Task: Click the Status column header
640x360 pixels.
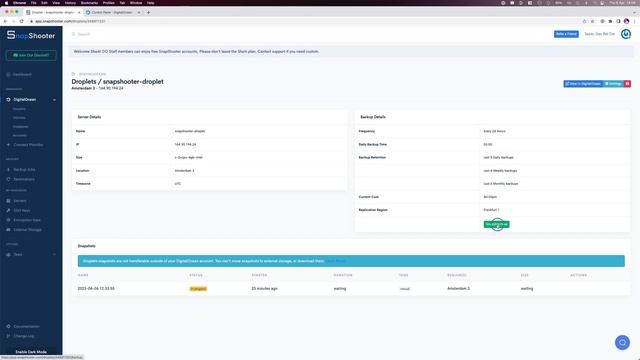Action: point(196,275)
